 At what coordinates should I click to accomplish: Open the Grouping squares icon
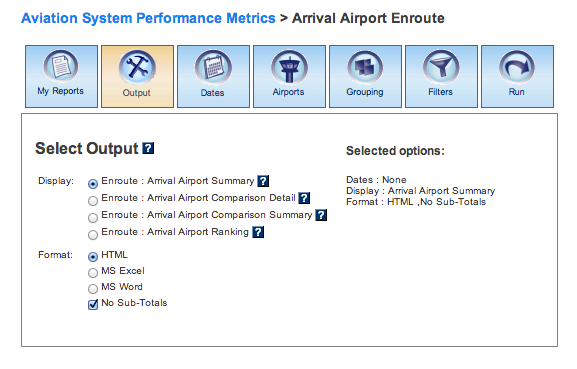(365, 67)
